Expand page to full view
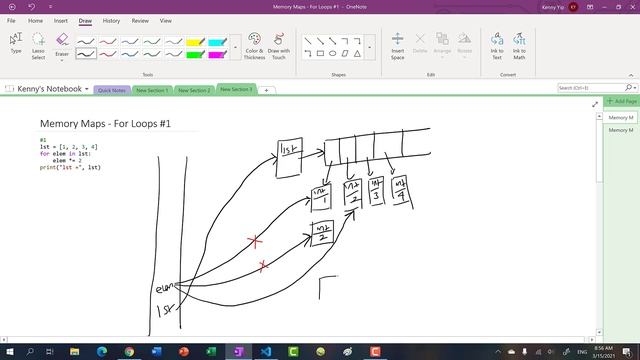Screen dimensions: 640x360 [595, 104]
